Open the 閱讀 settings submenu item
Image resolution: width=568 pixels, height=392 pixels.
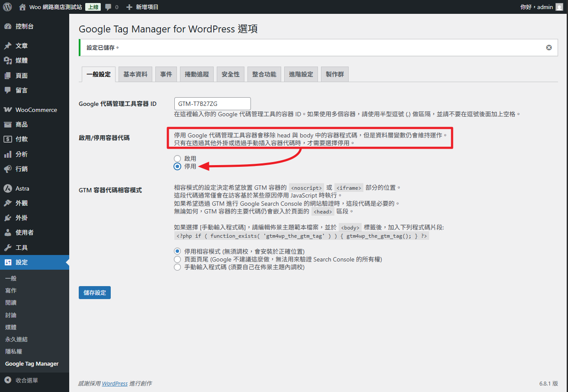point(11,303)
